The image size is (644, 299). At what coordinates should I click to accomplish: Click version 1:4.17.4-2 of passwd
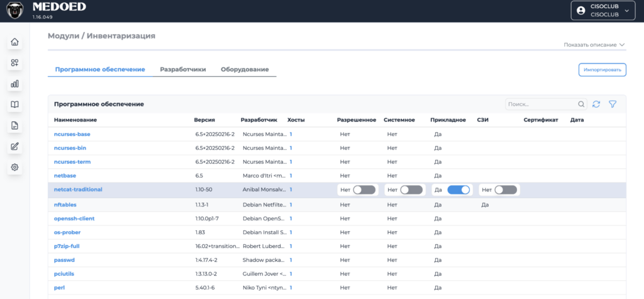pos(206,260)
